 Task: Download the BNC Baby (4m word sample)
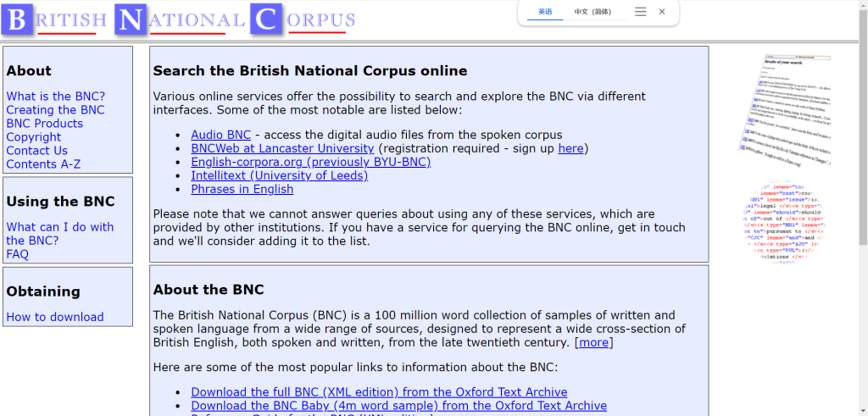pyautogui.click(x=398, y=406)
